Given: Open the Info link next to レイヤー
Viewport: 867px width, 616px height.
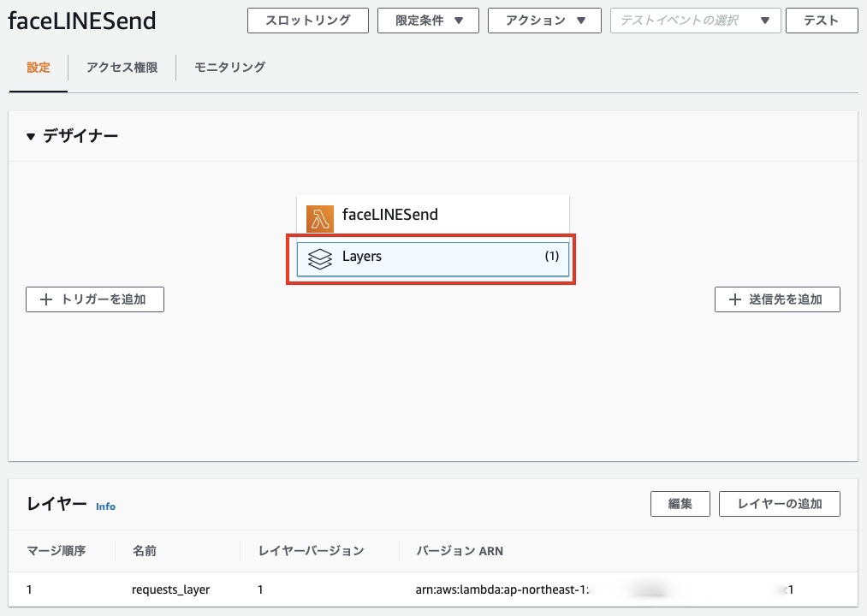Looking at the screenshot, I should [x=105, y=506].
